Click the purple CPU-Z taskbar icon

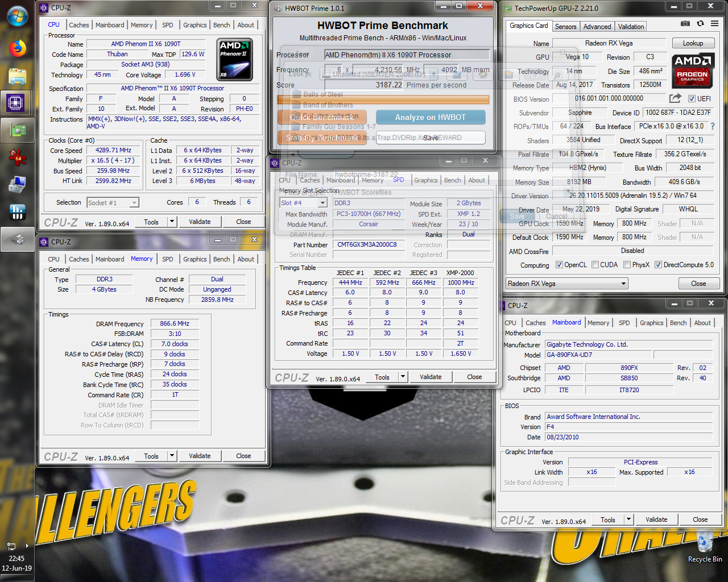[x=16, y=103]
